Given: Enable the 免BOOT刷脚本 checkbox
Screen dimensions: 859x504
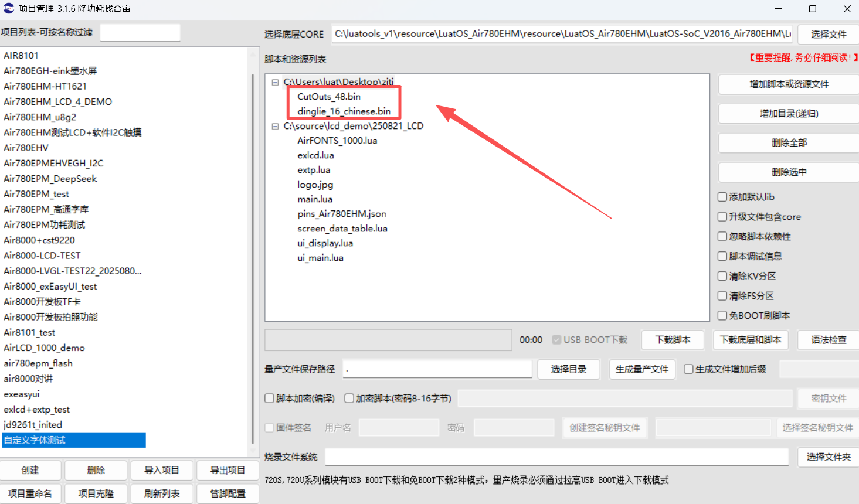Looking at the screenshot, I should [723, 316].
